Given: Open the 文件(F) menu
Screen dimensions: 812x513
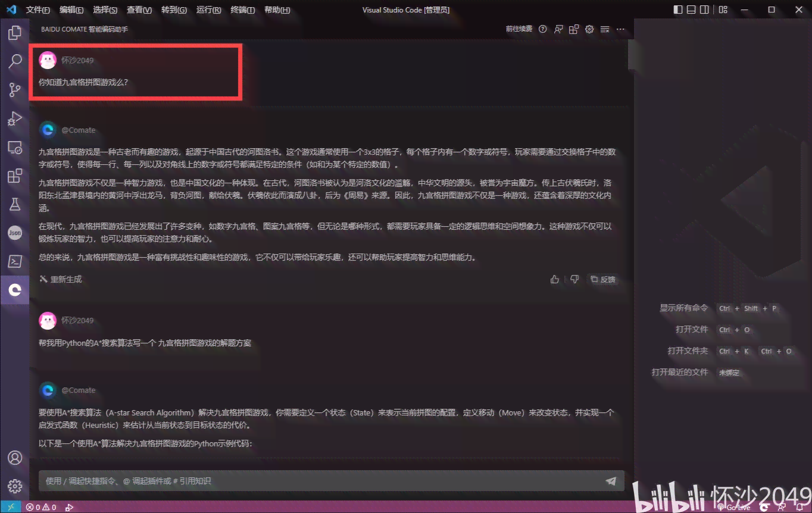Looking at the screenshot, I should (x=38, y=10).
